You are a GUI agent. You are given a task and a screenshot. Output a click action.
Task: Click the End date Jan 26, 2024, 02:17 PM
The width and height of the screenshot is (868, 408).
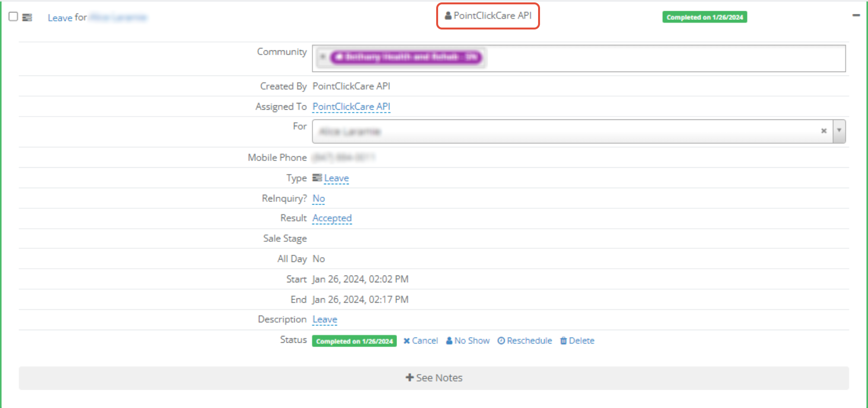coord(360,299)
